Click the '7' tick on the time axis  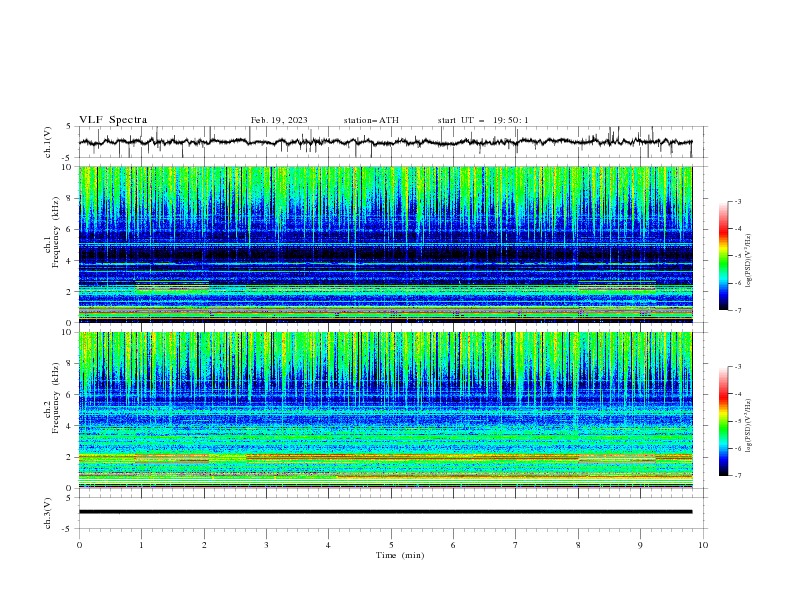coord(515,545)
